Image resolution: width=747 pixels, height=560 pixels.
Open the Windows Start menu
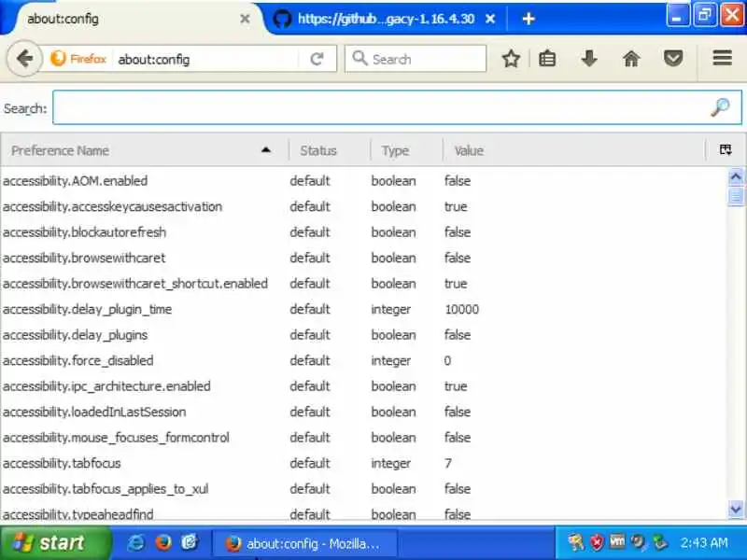(56, 543)
